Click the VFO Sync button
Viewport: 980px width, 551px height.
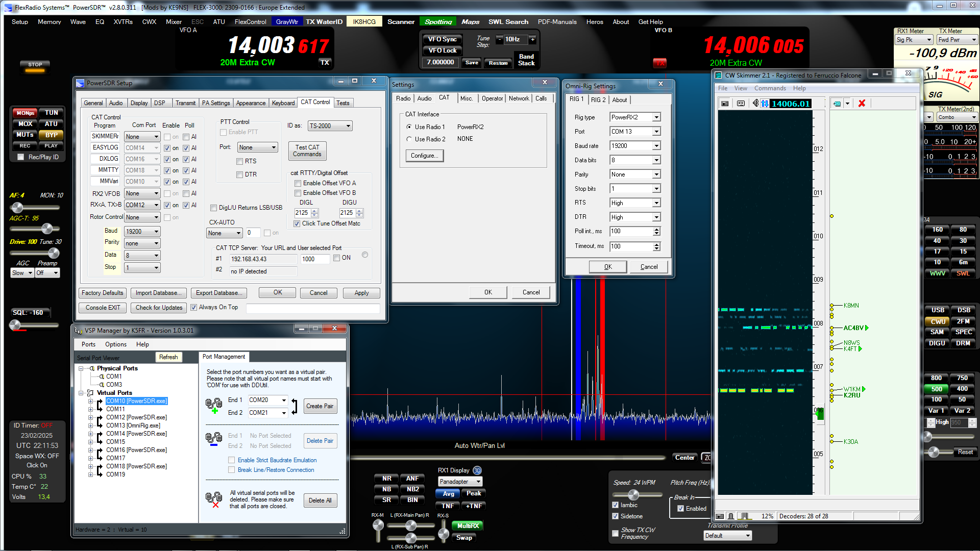coord(442,39)
